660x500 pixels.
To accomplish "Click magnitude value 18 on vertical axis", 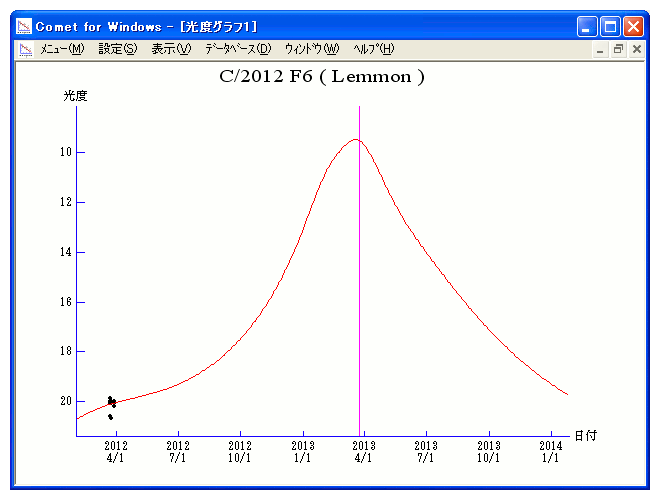I will point(66,351).
